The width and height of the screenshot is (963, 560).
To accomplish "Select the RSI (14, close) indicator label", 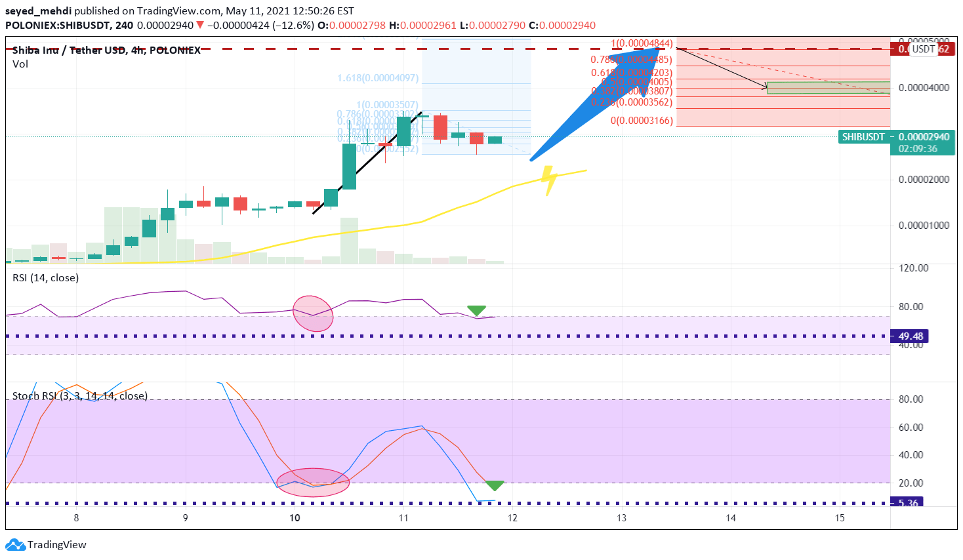I will tap(46, 277).
